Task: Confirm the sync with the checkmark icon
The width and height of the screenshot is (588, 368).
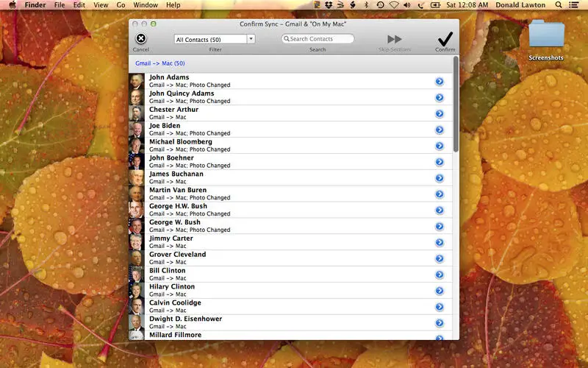Action: click(445, 39)
